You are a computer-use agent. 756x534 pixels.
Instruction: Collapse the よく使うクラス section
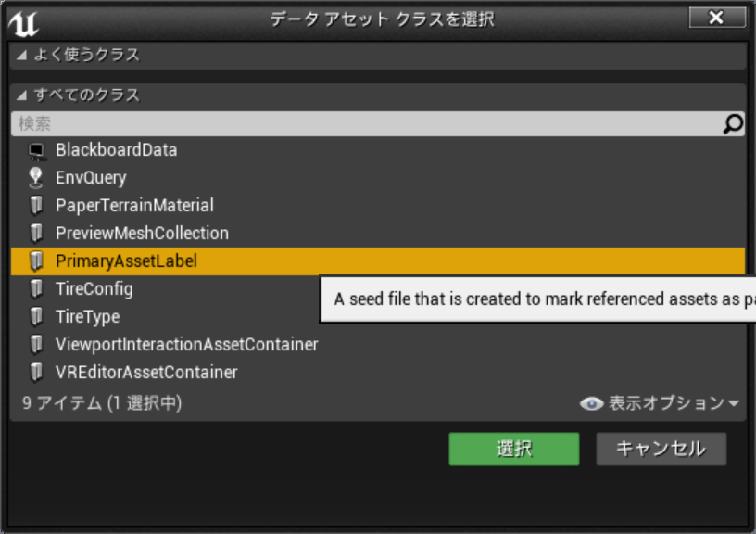click(21, 55)
